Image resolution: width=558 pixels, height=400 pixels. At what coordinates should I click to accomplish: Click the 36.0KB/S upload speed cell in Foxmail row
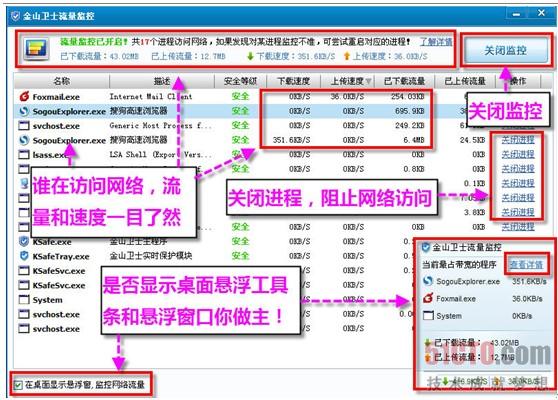pyautogui.click(x=347, y=96)
